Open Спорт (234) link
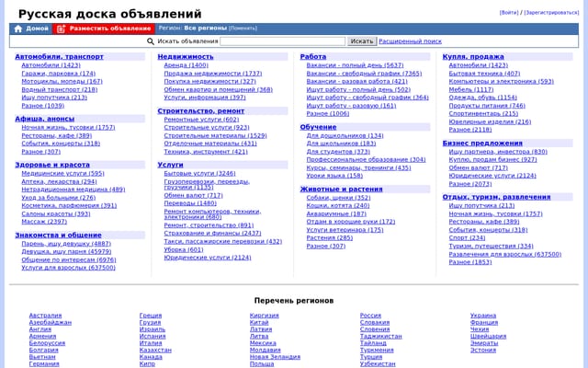The image size is (588, 368). pos(467,237)
